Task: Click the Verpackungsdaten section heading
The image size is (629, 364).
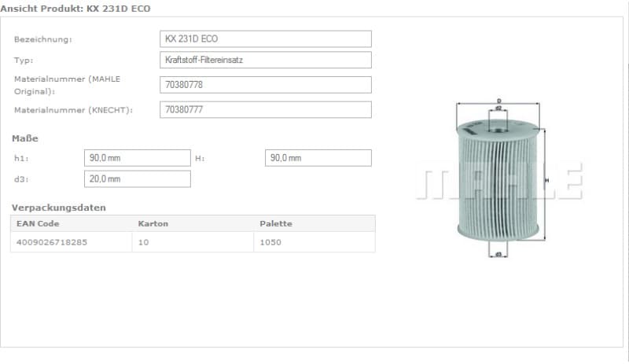Action: pyautogui.click(x=58, y=208)
